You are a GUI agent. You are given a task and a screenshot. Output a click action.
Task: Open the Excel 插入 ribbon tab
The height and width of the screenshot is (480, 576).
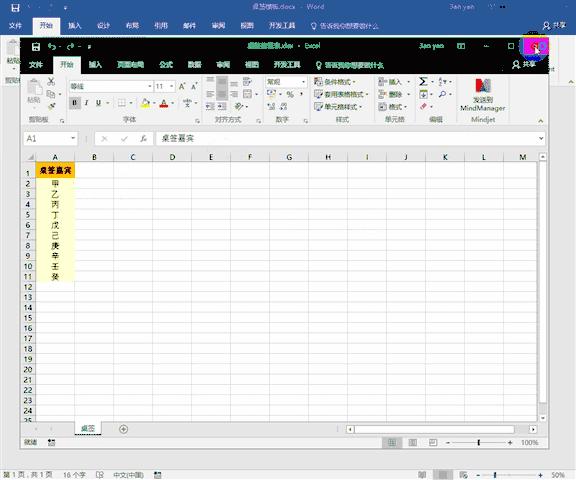click(x=95, y=65)
